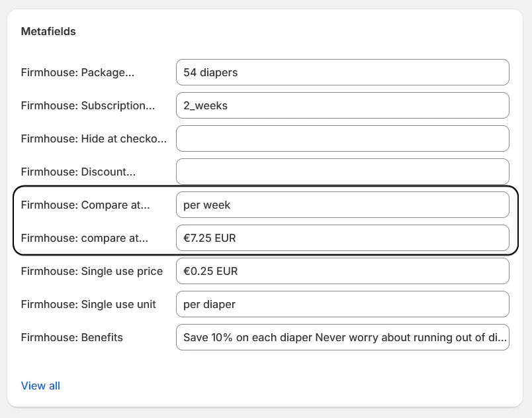Select the 'Firmhouse: Subscription...' label
Viewport: 532px width, 418px height.
pos(87,105)
